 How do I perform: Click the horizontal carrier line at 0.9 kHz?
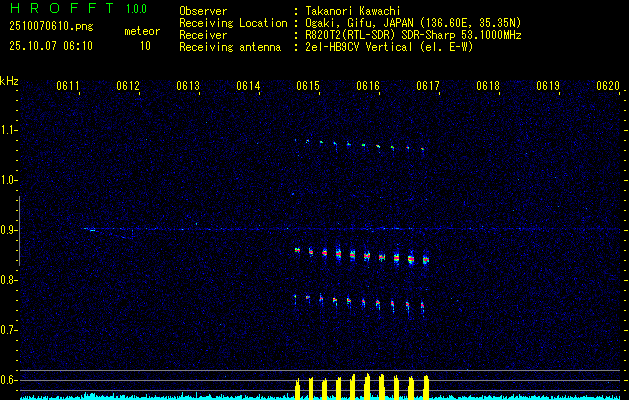353,229
